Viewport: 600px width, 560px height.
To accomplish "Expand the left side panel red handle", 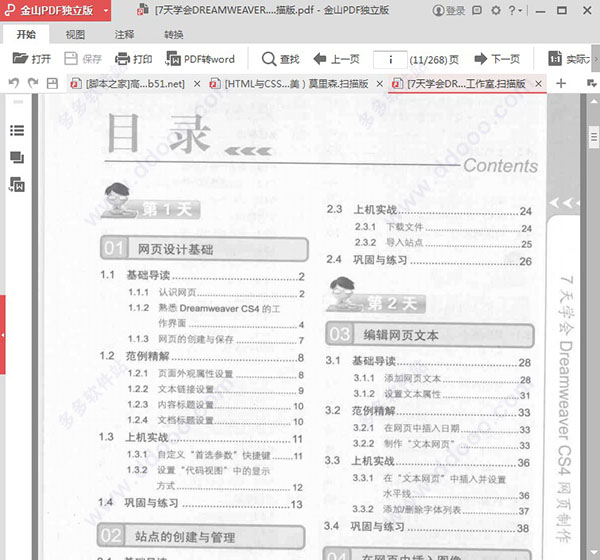I will (3, 335).
